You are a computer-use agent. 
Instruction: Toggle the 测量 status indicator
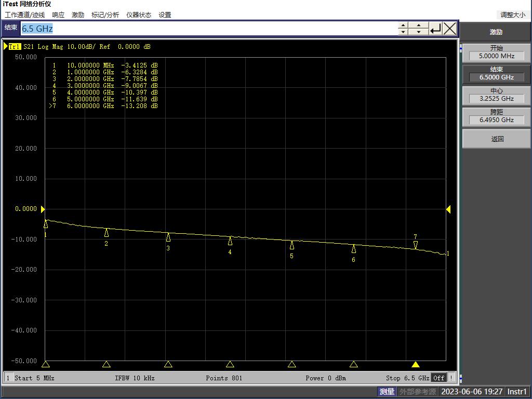point(387,392)
